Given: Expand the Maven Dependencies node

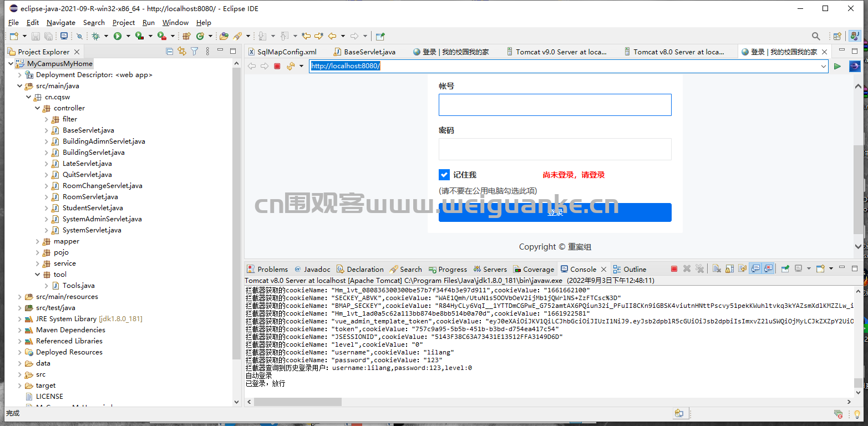Looking at the screenshot, I should 19,330.
